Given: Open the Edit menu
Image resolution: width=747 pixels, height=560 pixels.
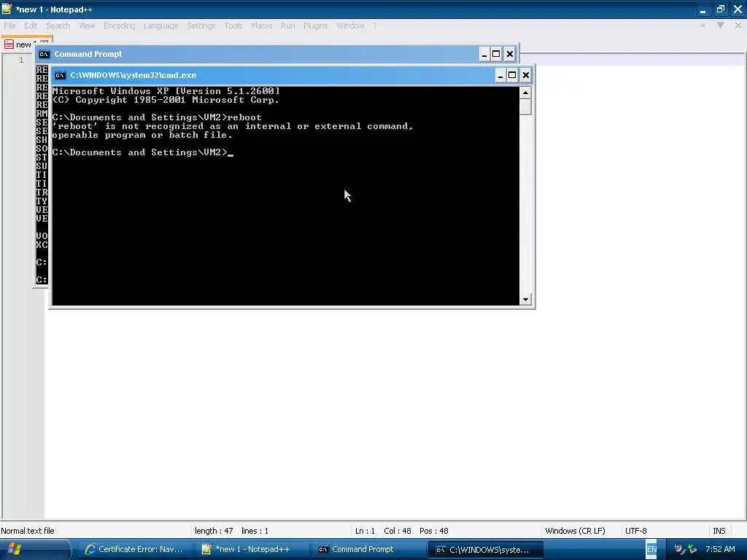Looking at the screenshot, I should tap(31, 26).
